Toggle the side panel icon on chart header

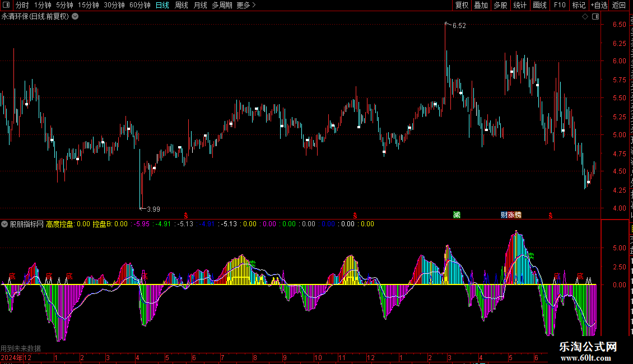595,17
